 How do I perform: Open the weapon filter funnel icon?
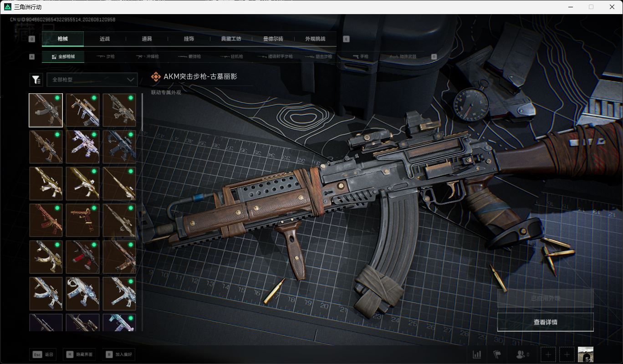(x=36, y=80)
